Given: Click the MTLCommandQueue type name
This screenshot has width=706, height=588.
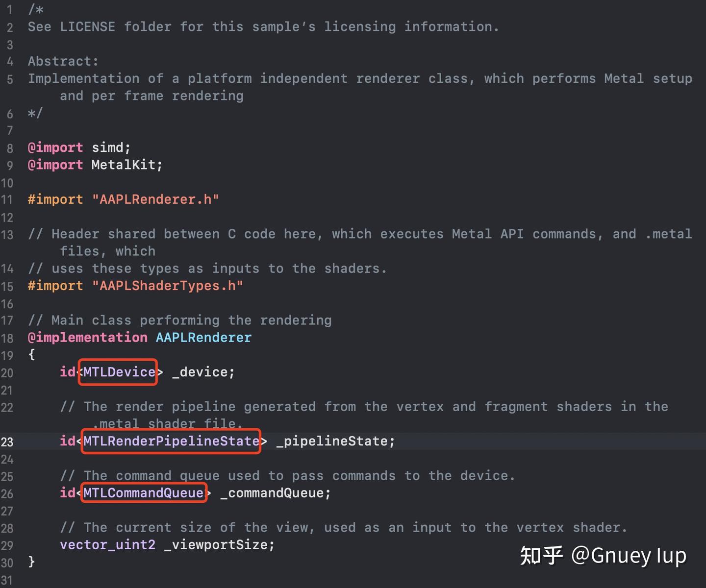Looking at the screenshot, I should (x=143, y=493).
